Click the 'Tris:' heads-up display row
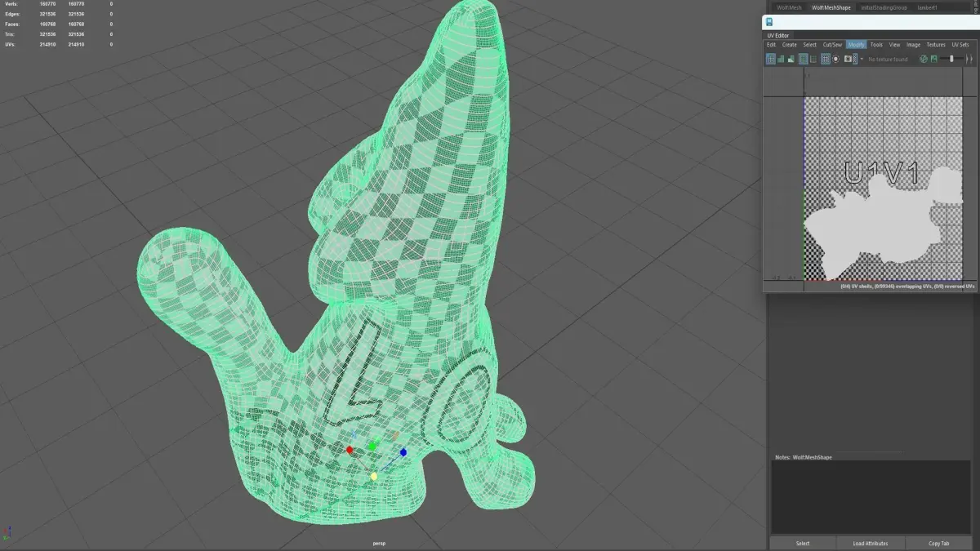 [57, 34]
